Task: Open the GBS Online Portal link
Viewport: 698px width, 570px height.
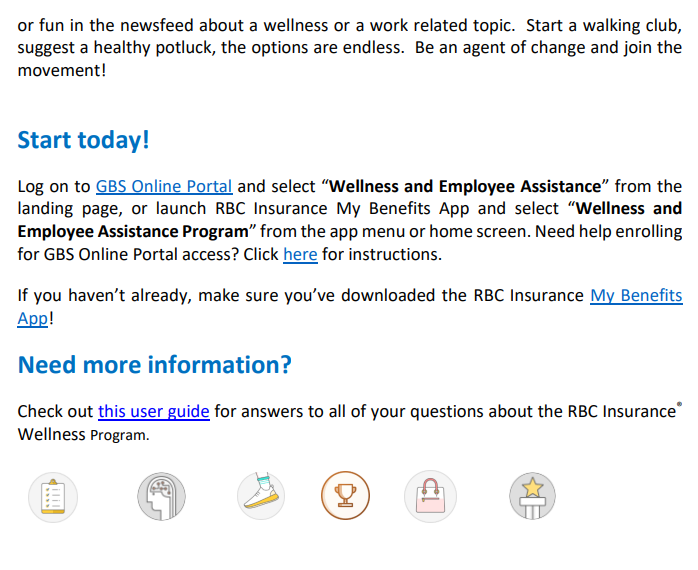Action: click(164, 186)
